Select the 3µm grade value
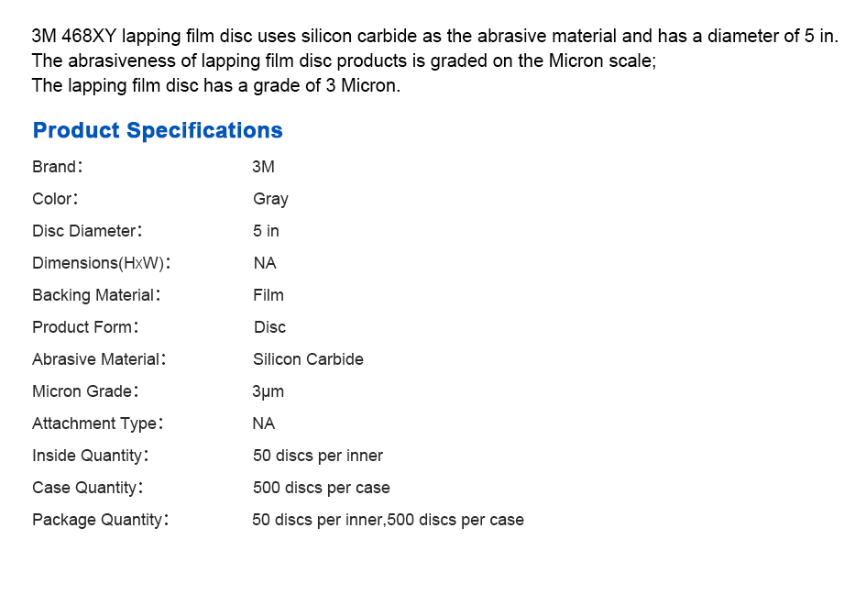Viewport: 855px width, 616px height. (268, 392)
